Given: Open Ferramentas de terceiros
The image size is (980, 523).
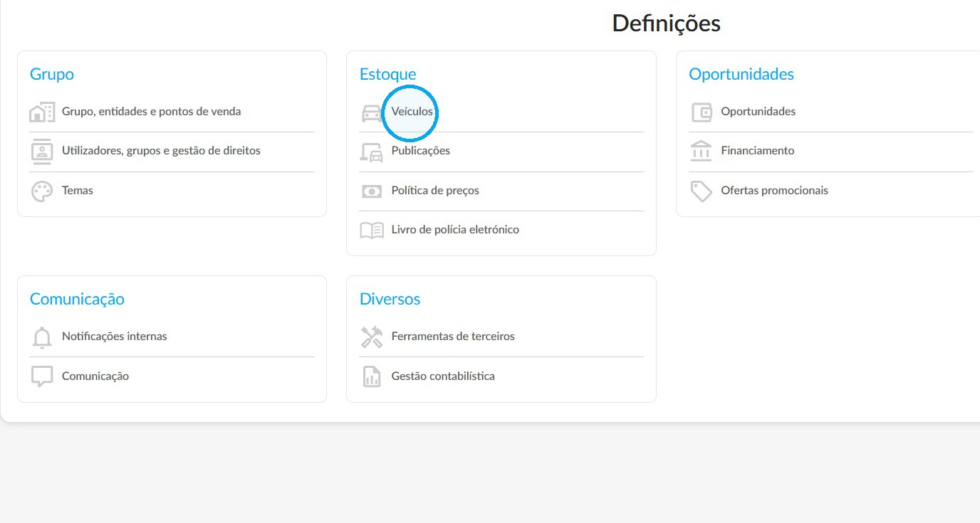Looking at the screenshot, I should [453, 337].
